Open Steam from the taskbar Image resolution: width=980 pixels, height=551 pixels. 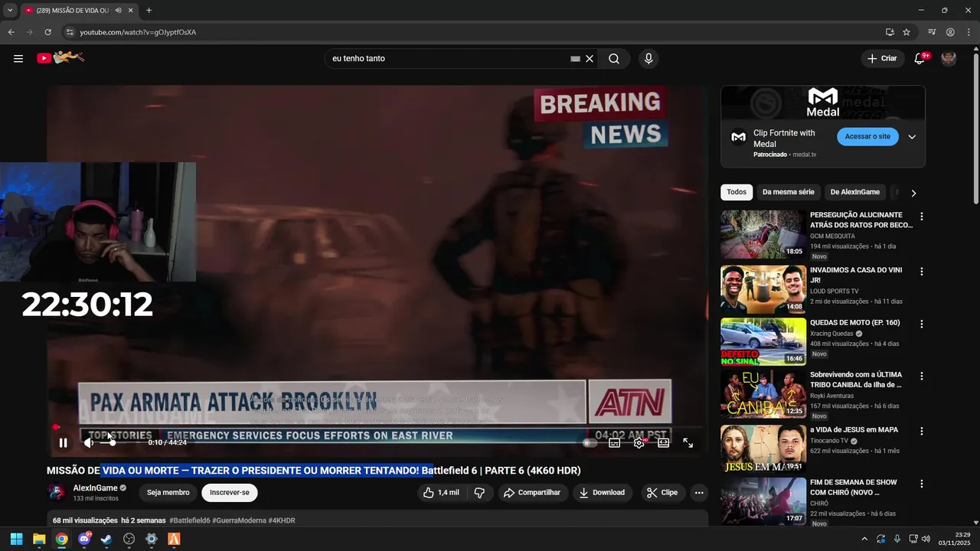[x=106, y=539]
